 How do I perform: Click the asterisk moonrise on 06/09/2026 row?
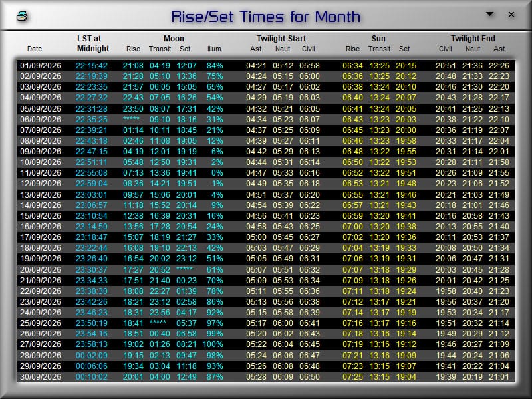[x=131, y=119]
